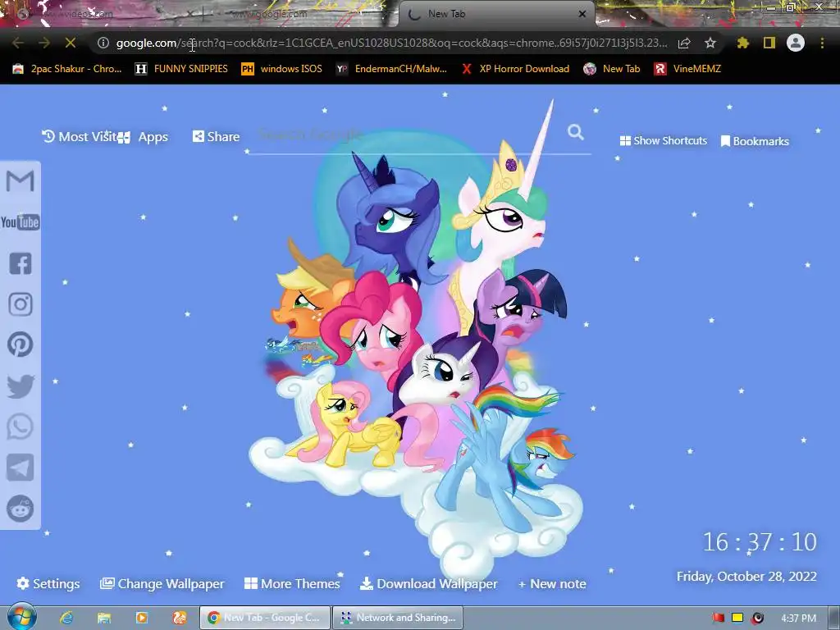Click the system clock 4:37 PM
Image resolution: width=840 pixels, height=630 pixels.
coord(798,619)
